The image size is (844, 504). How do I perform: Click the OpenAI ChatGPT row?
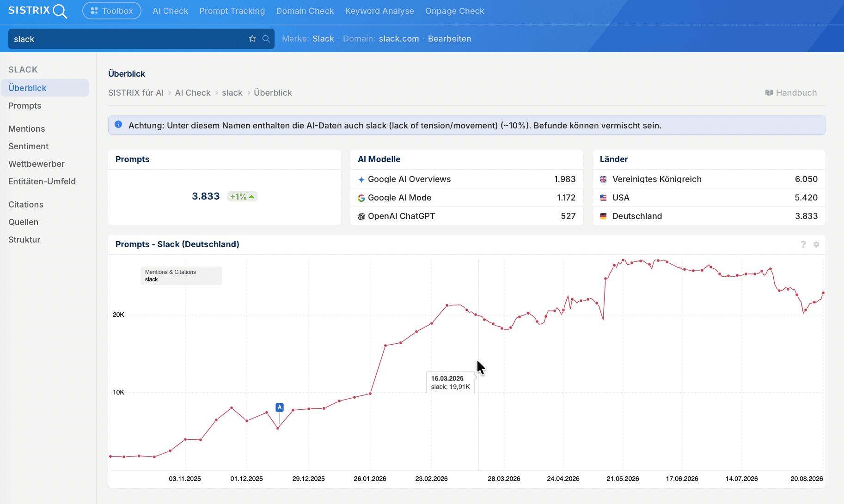click(x=467, y=216)
